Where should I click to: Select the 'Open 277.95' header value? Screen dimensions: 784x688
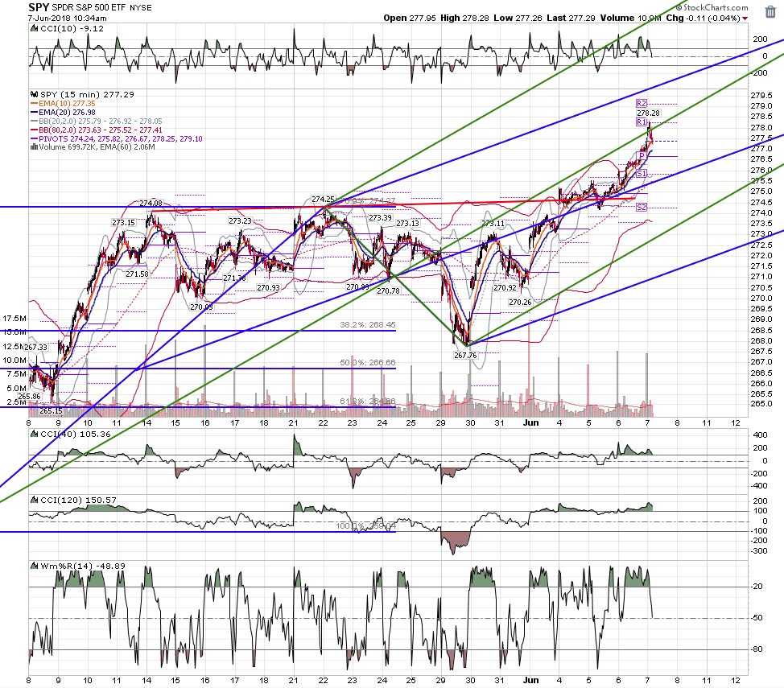(410, 18)
